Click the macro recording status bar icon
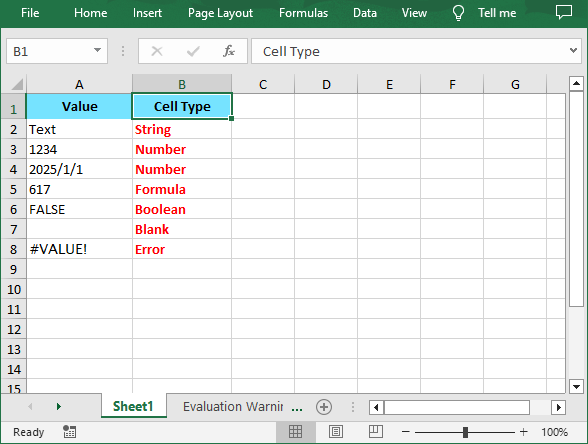 [69, 432]
